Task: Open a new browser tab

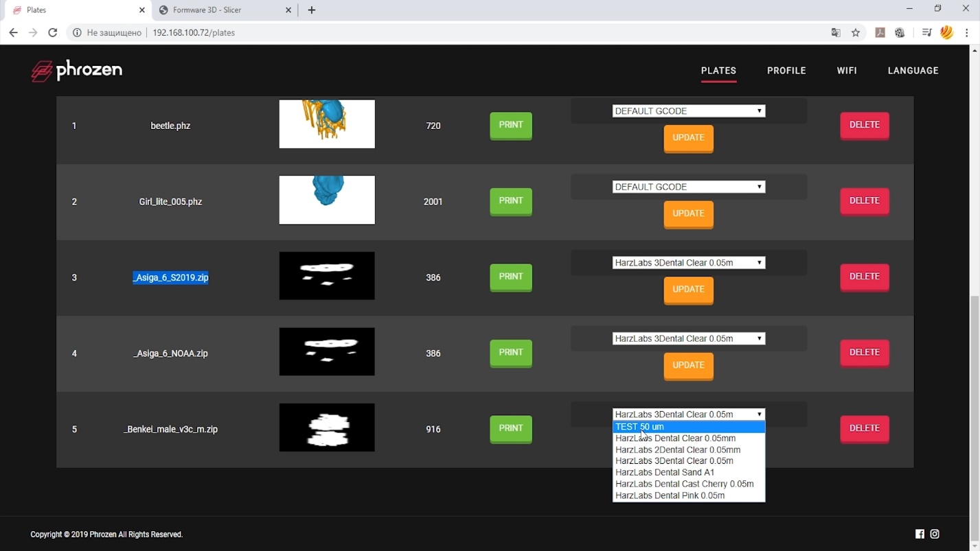Action: tap(312, 10)
